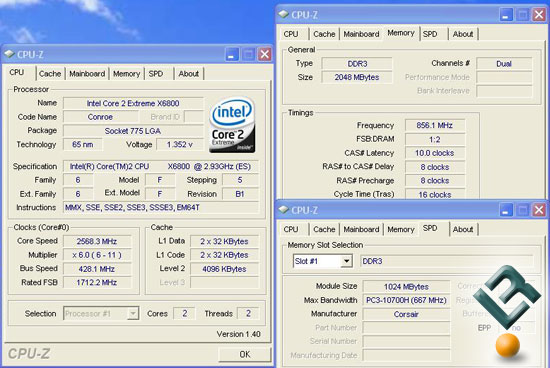Minimize the SPD CPU-Z window
Viewport: 550px width, 368px height.
tap(506, 210)
